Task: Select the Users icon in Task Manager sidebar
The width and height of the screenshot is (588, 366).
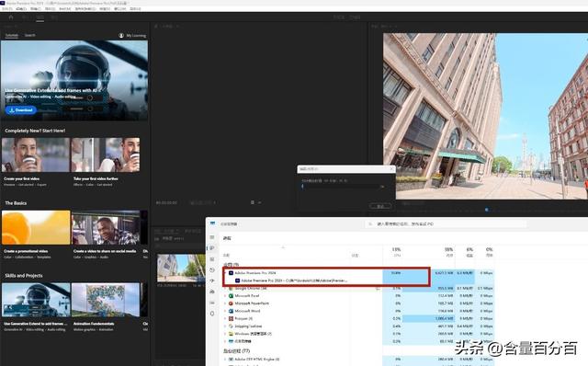Action: point(212,292)
